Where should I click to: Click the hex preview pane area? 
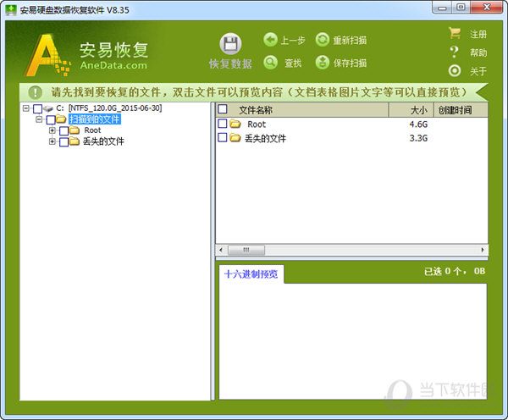click(x=353, y=341)
